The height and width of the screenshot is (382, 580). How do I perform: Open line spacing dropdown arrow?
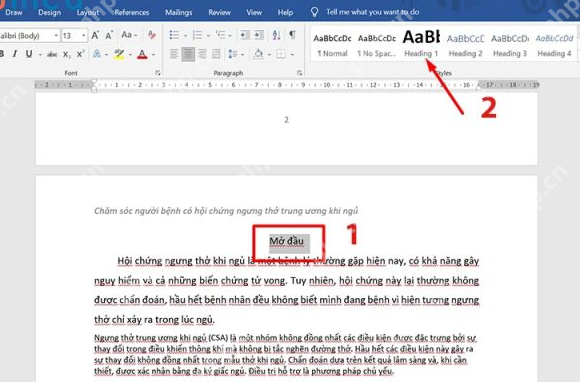(x=243, y=55)
